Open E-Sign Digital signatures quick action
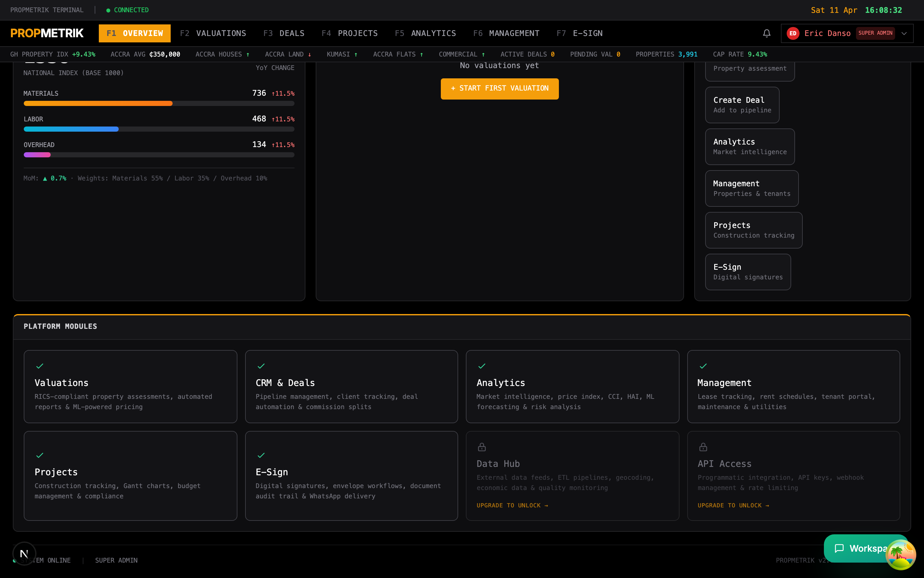The height and width of the screenshot is (578, 924). [x=748, y=272]
